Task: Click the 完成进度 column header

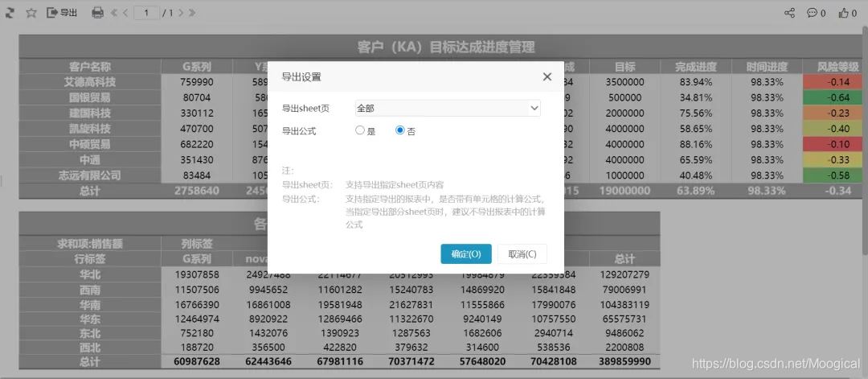Action: (695, 67)
